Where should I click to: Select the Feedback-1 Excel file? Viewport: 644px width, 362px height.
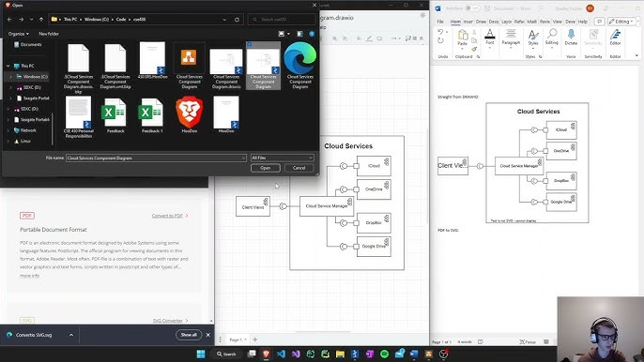[x=152, y=115]
